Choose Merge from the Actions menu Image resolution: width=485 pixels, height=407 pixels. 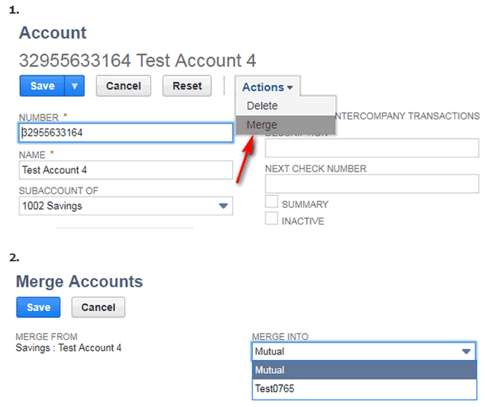[x=285, y=125]
